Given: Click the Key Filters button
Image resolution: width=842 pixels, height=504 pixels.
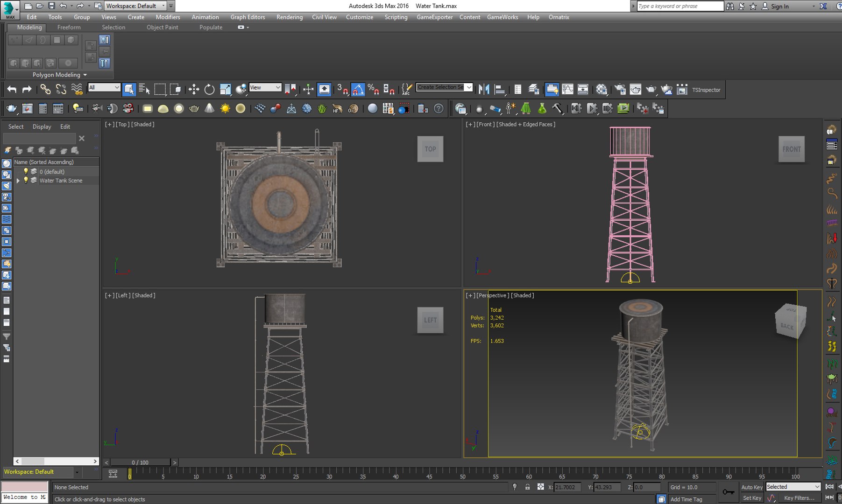Looking at the screenshot, I should (x=799, y=498).
